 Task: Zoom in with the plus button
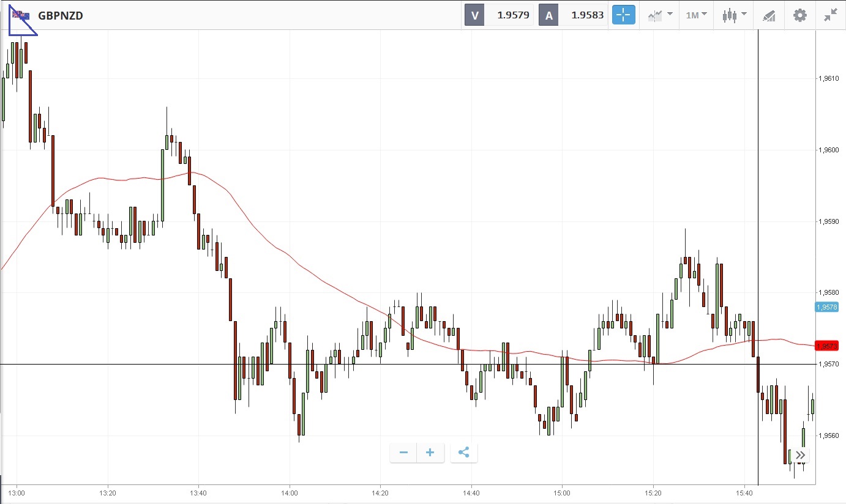click(x=430, y=453)
